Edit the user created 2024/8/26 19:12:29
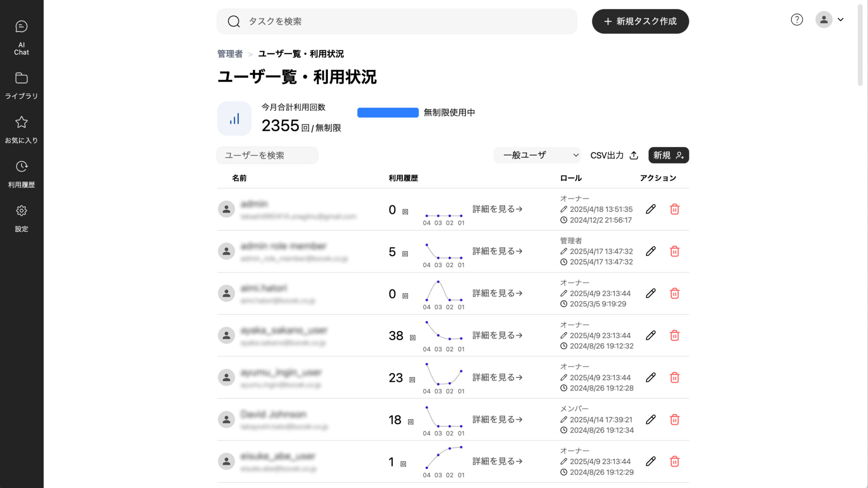 (651, 461)
